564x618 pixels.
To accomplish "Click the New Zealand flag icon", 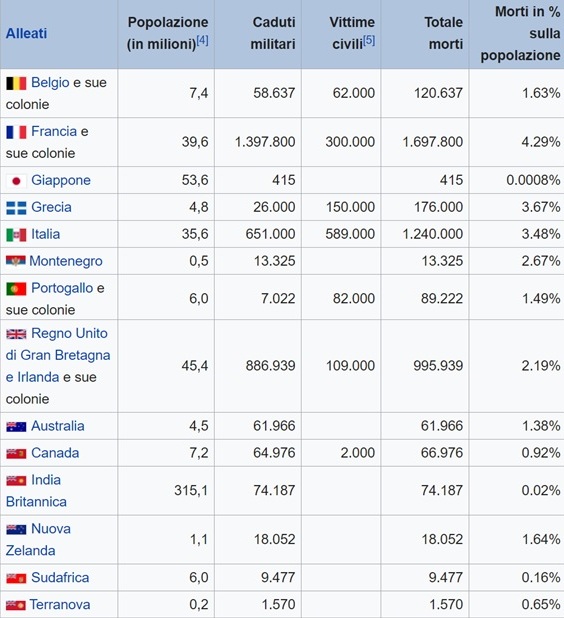I will (16, 529).
